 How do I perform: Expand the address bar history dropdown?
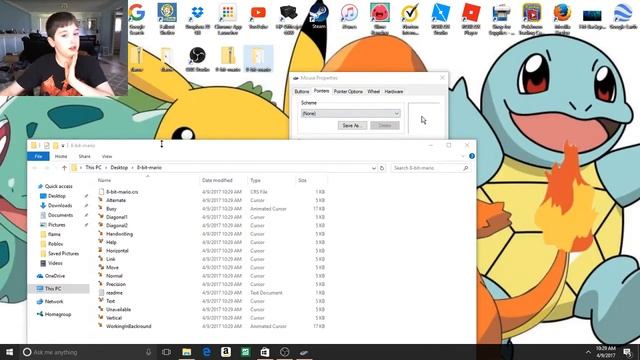(x=373, y=168)
